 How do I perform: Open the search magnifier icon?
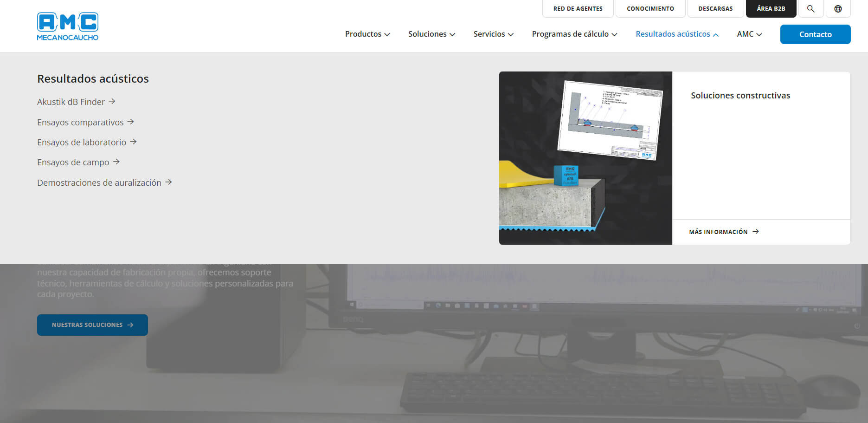pos(810,9)
